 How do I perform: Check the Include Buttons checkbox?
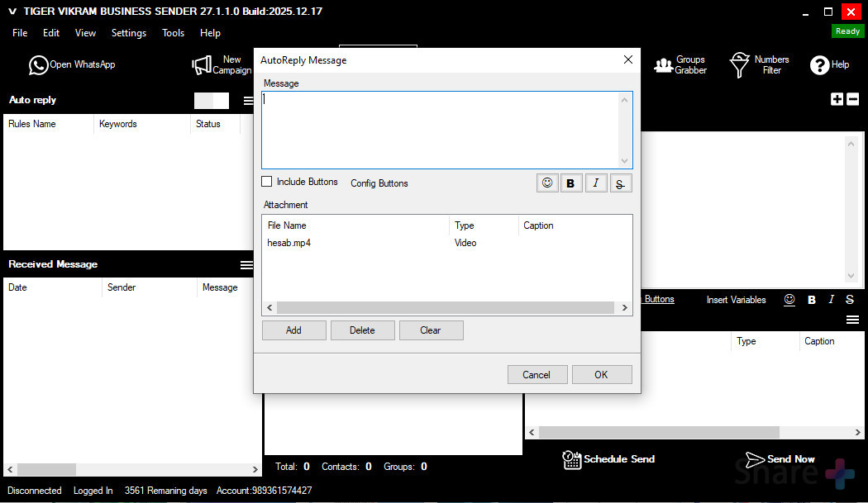pyautogui.click(x=267, y=182)
